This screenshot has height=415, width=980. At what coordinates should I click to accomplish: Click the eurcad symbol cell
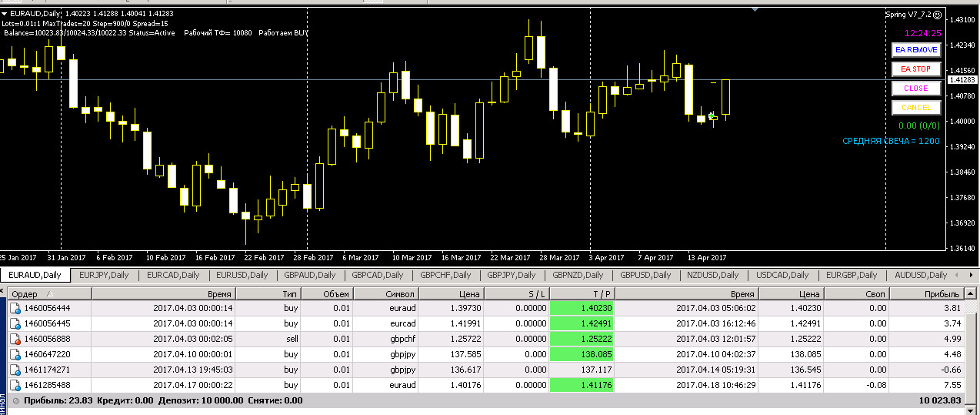point(386,323)
